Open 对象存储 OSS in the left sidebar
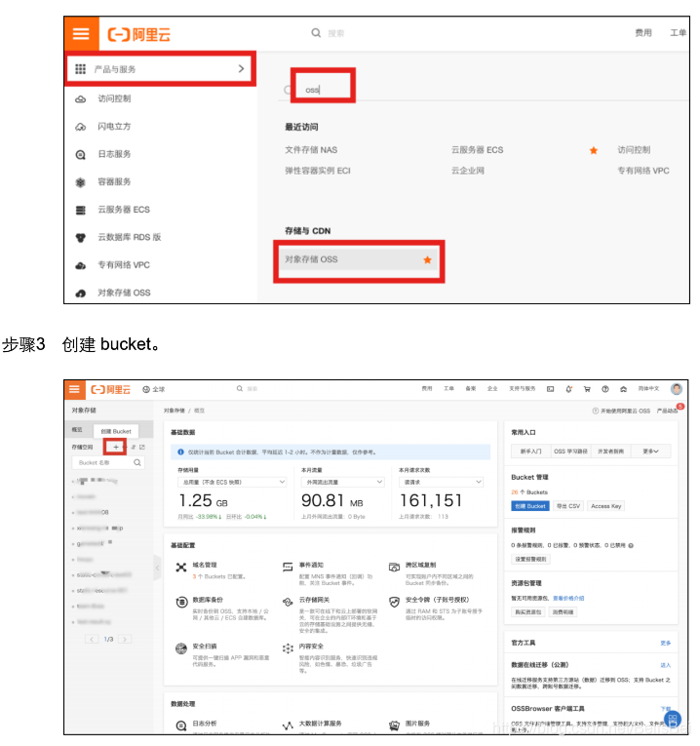 [124, 293]
